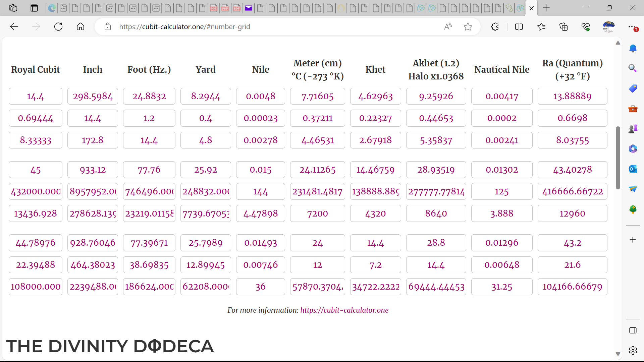Switch to the first Edge tab
The width and height of the screenshot is (644, 362).
(x=52, y=8)
